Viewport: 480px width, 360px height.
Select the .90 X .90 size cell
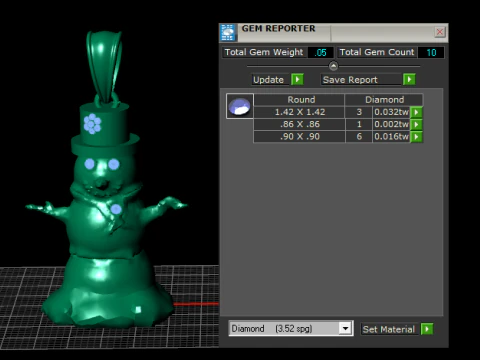[299, 137]
